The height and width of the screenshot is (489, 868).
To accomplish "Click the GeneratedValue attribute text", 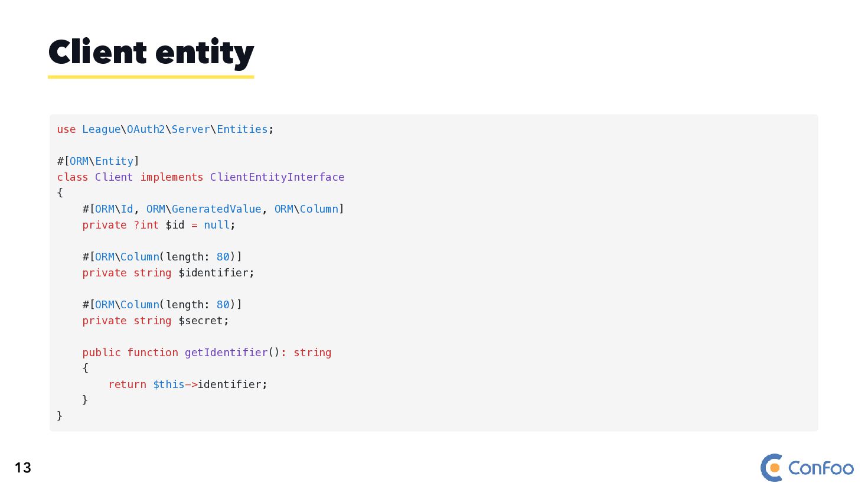I will [x=216, y=209].
